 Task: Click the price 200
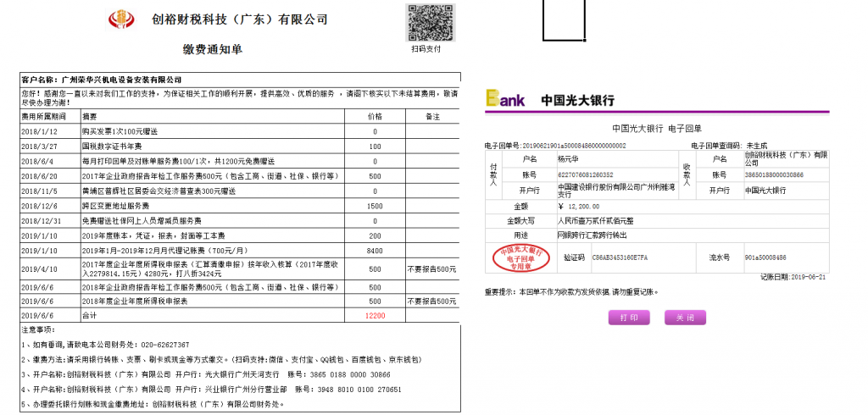[375, 235]
